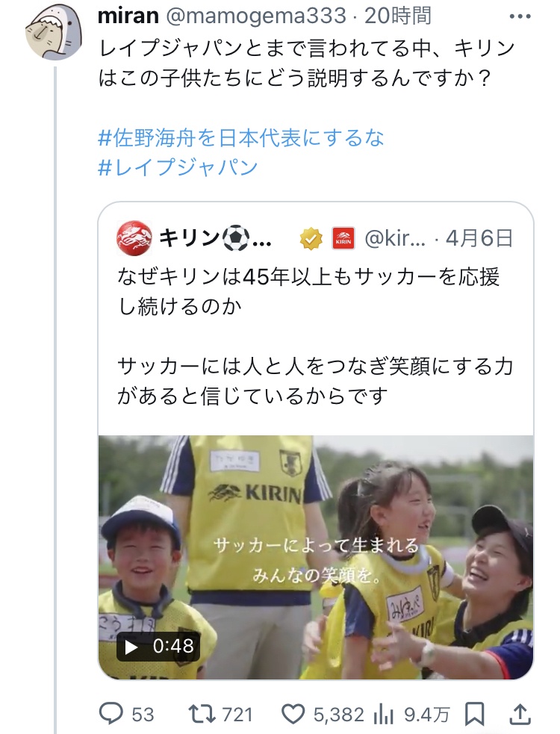The image size is (560, 734).
Task: Open the three-dot more options menu
Action: (x=520, y=16)
